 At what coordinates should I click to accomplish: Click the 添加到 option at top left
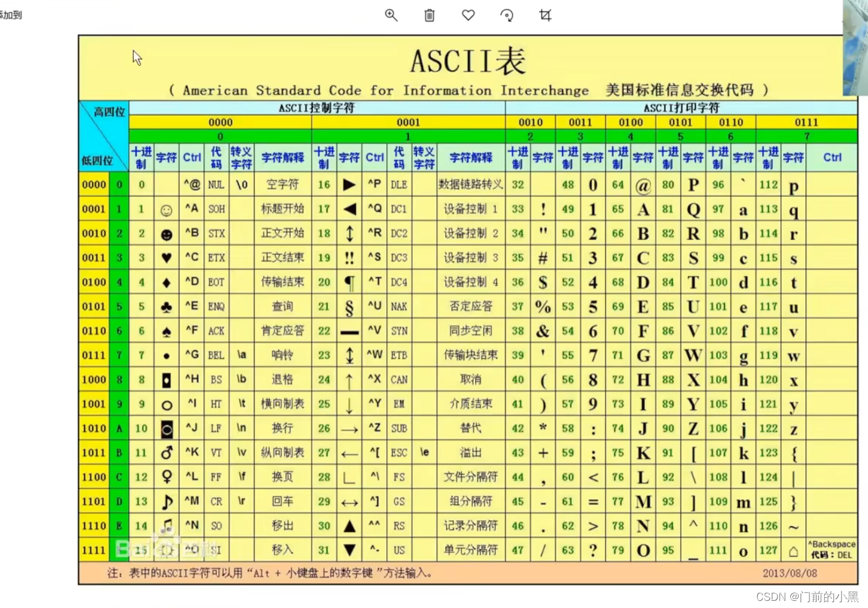(x=11, y=15)
